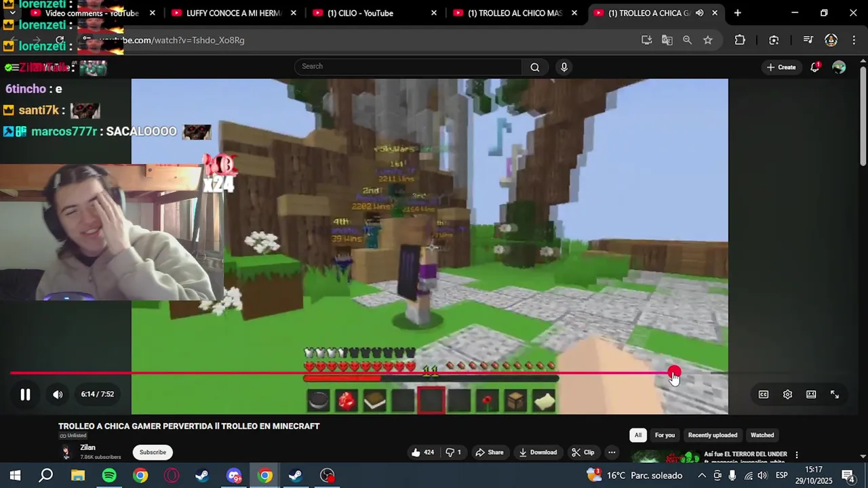Screen dimensions: 868x488
Task: Open the Zilan channel name link
Action: click(87, 447)
